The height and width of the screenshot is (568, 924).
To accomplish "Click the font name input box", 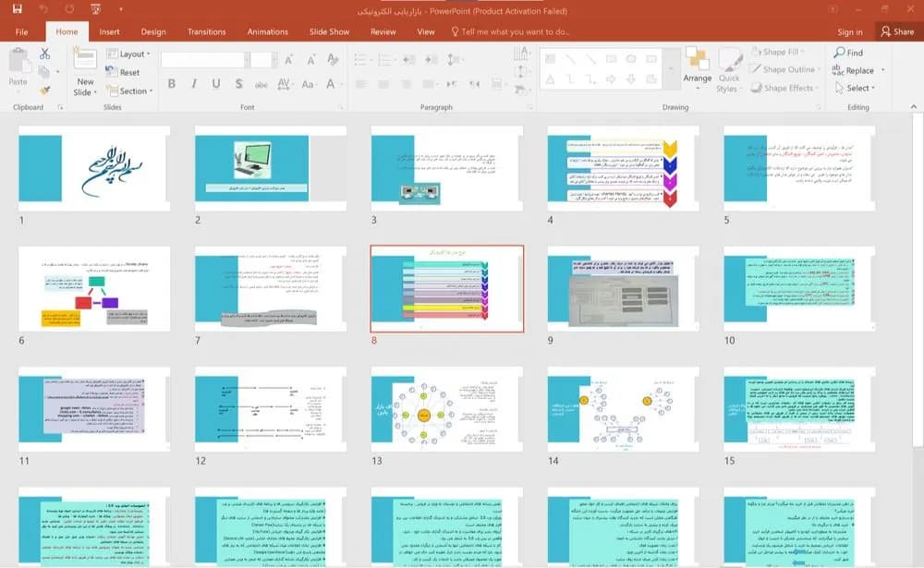I will point(203,59).
